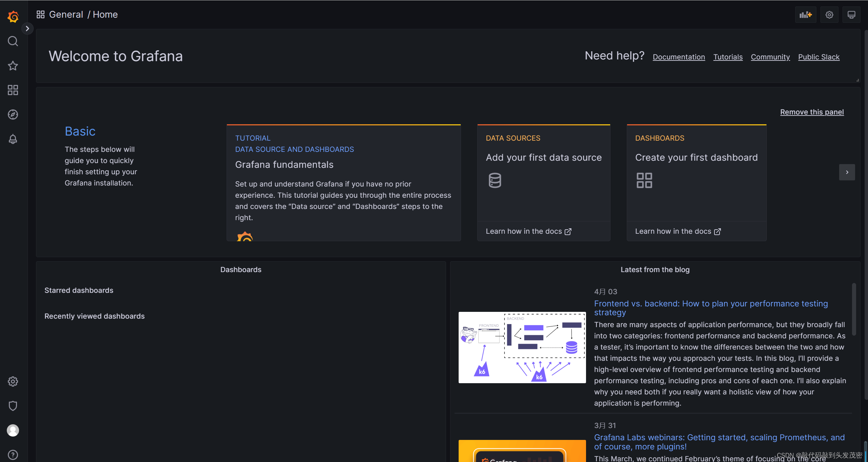Click the Dashboards panel title
The height and width of the screenshot is (462, 868).
coord(241,269)
